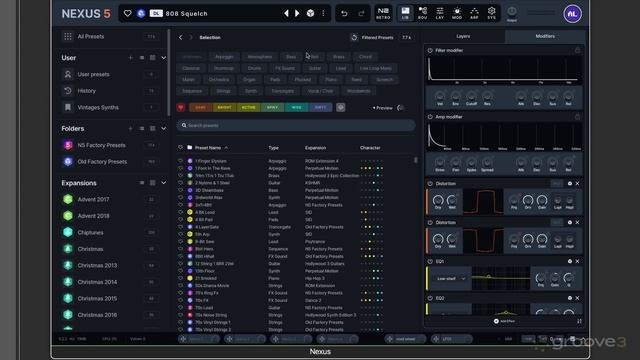Open the AL user account avatar
Viewport: 640px width, 360px height.
tap(572, 14)
